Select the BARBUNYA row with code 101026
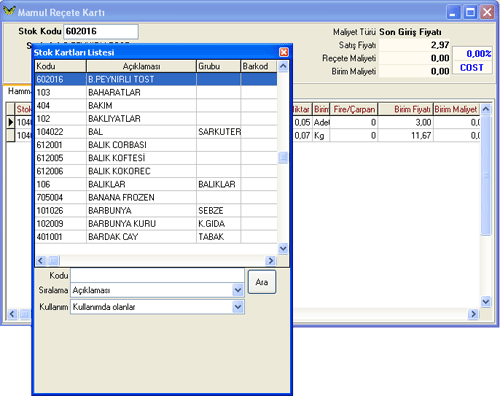The width and height of the screenshot is (500, 396). click(x=156, y=210)
